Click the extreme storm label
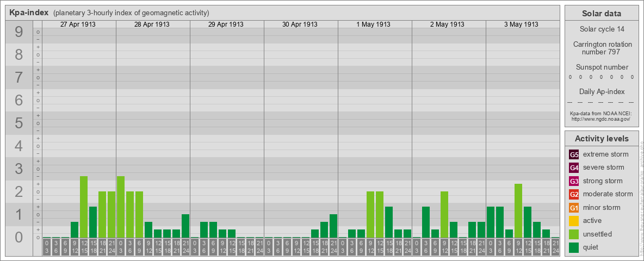 click(606, 154)
